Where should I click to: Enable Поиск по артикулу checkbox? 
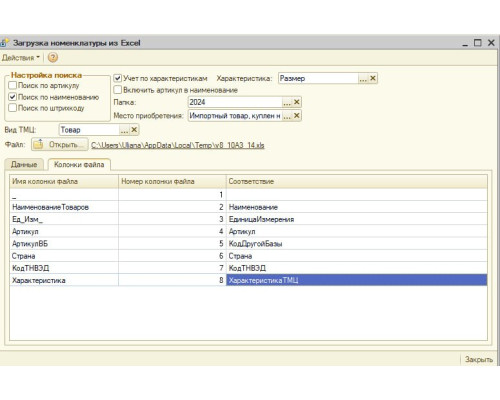13,85
